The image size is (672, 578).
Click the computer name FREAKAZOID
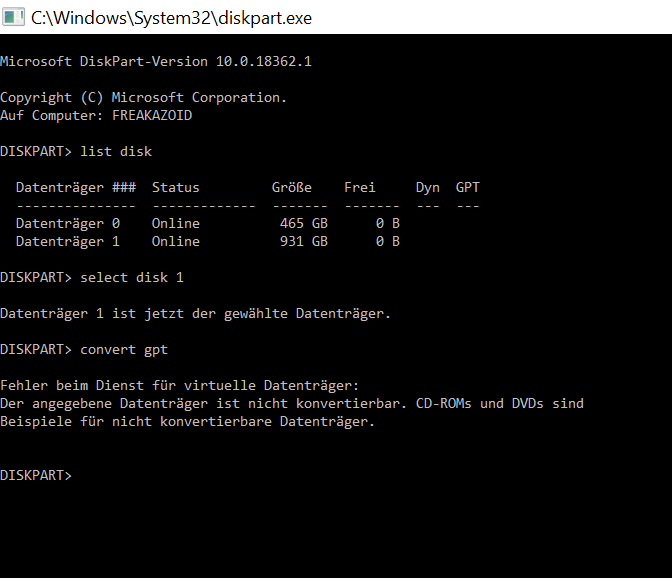click(152, 115)
